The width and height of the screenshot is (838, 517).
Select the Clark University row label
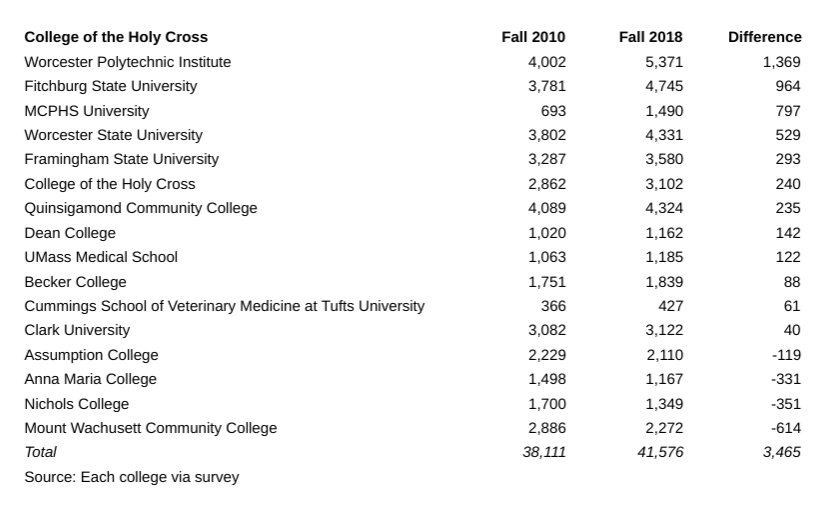pos(77,330)
